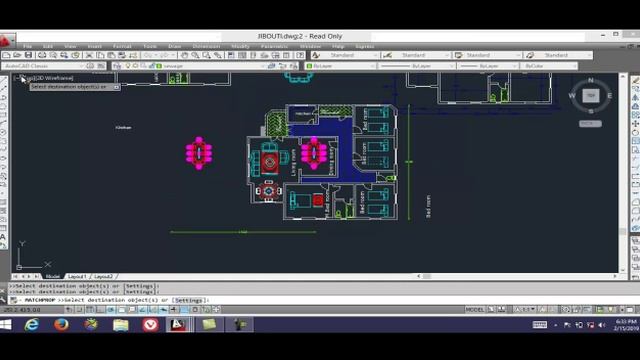The width and height of the screenshot is (640, 360).
Task: Expand the Standard dimension style dropdown
Action: click(447, 55)
